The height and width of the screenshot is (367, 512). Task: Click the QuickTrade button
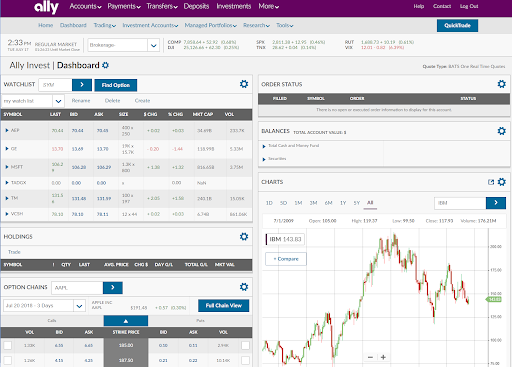click(457, 25)
